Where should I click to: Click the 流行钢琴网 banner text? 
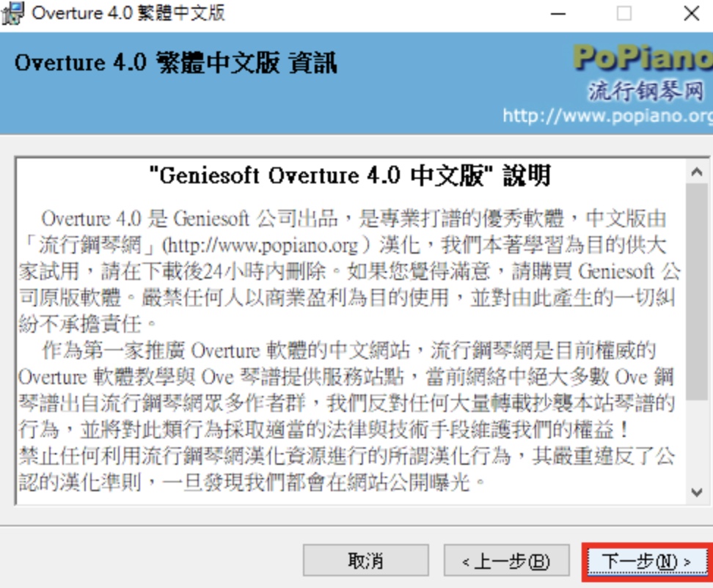(646, 91)
